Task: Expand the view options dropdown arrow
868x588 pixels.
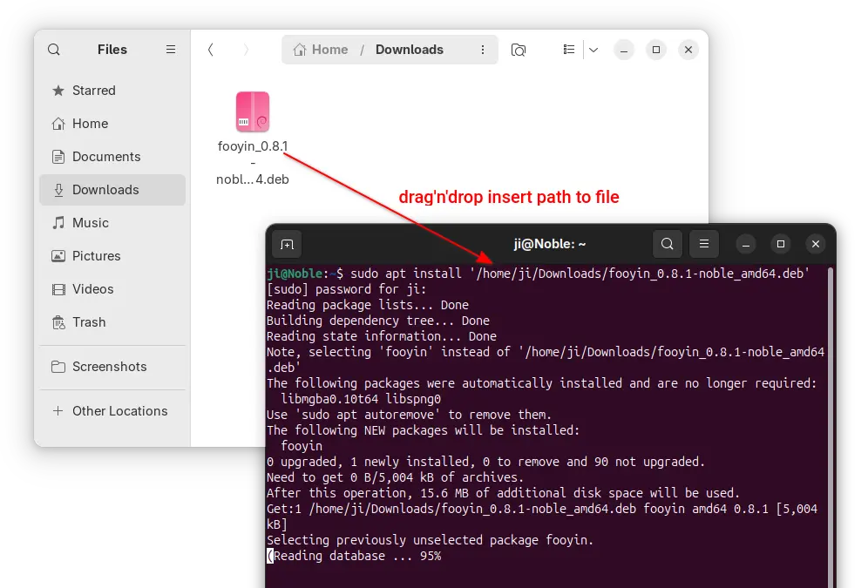Action: click(593, 50)
